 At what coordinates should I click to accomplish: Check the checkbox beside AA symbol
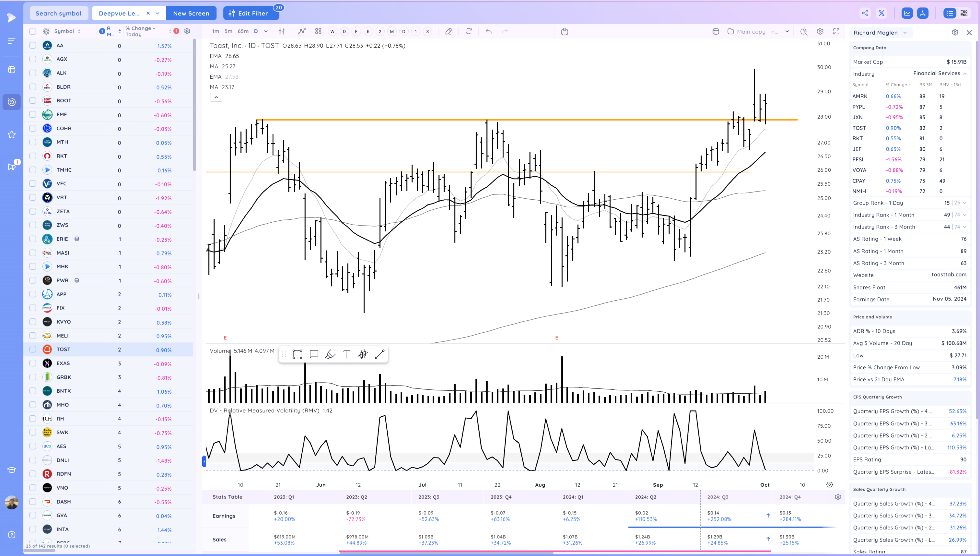click(x=33, y=46)
